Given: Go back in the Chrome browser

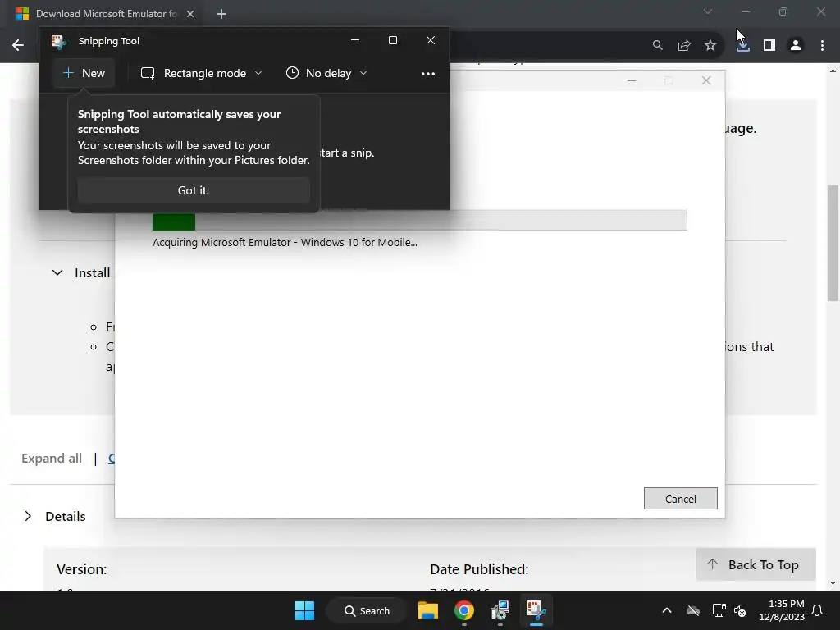Looking at the screenshot, I should tap(18, 46).
